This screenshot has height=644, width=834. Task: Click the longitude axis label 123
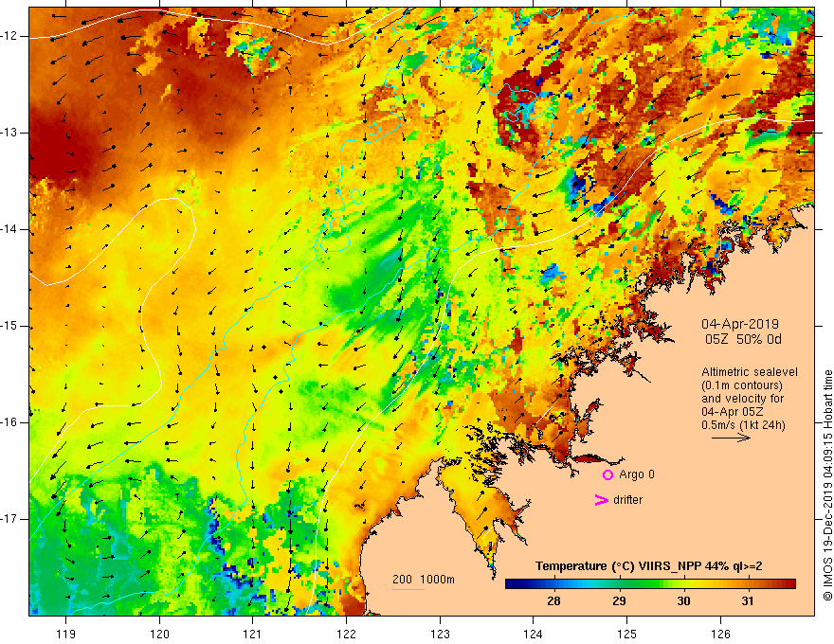click(x=440, y=634)
